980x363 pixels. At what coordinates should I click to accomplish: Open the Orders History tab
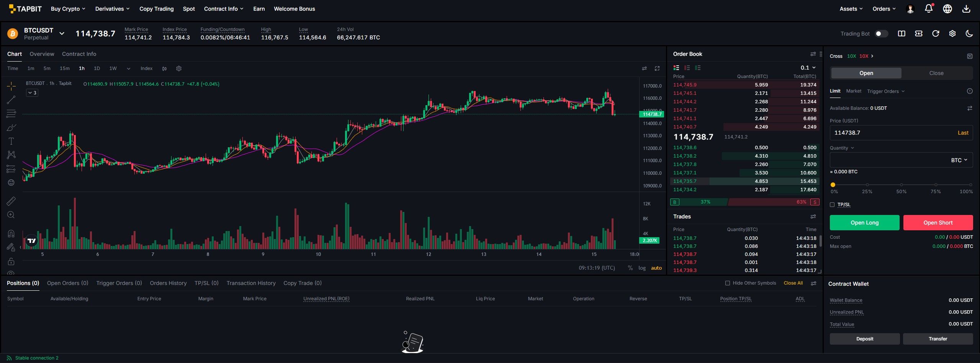pyautogui.click(x=168, y=283)
